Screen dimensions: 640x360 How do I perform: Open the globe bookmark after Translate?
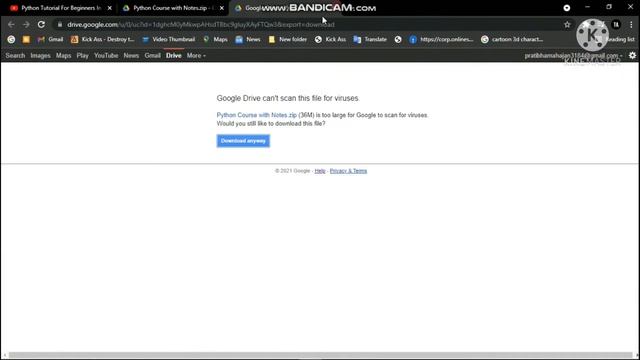(398, 39)
